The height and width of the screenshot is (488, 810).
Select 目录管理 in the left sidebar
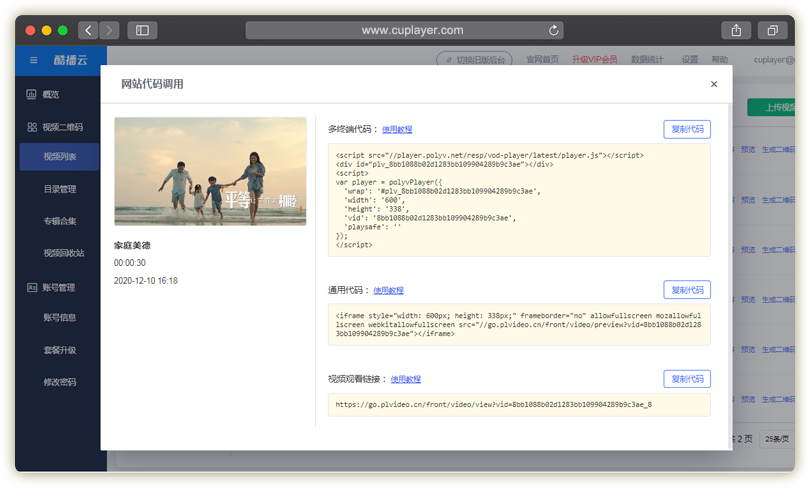[x=60, y=189]
